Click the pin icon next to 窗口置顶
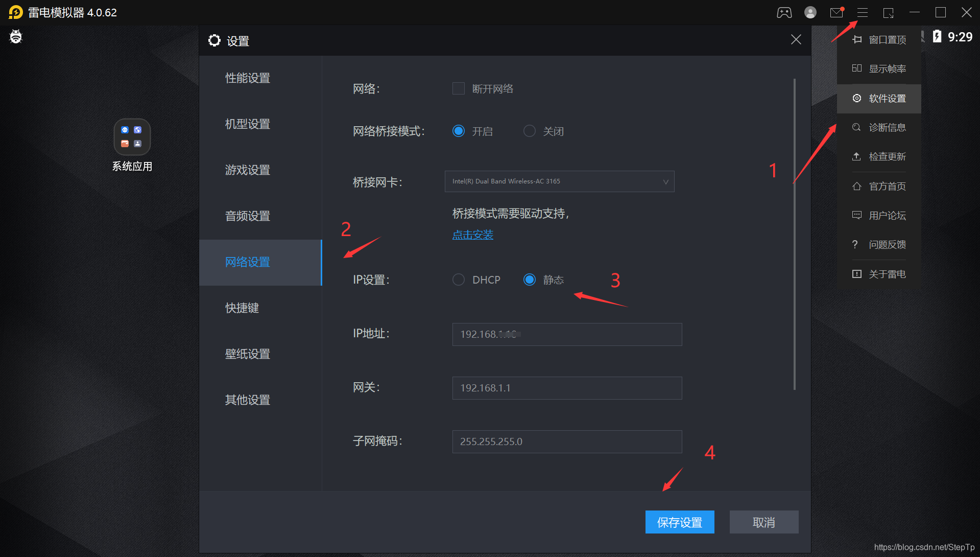 857,39
